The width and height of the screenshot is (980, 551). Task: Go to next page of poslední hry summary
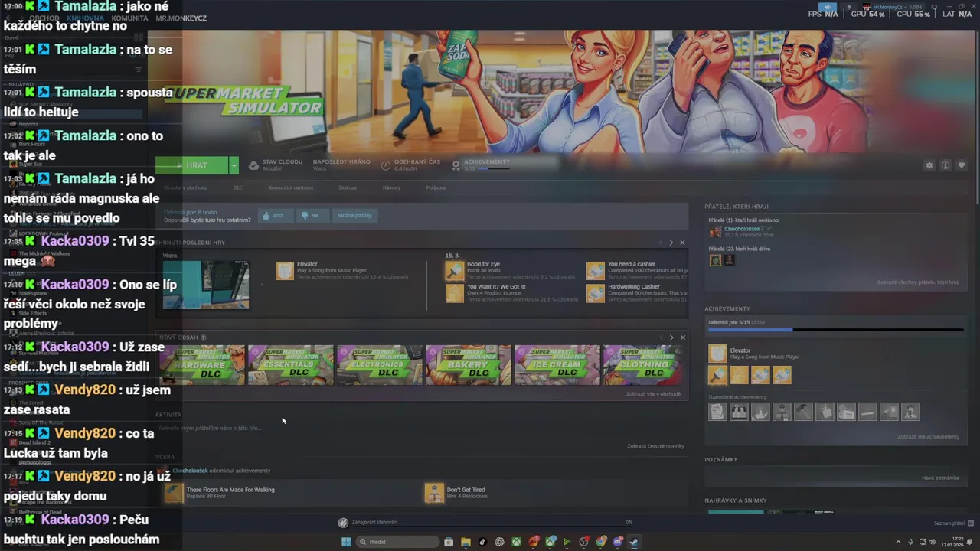[x=671, y=243]
